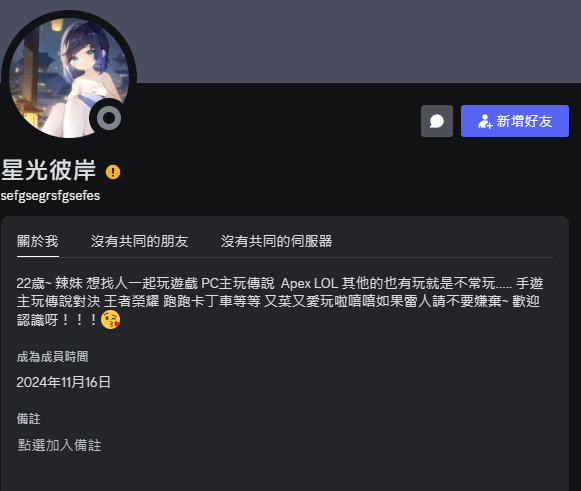The height and width of the screenshot is (491, 581).
Task: Open the 沒有共同的朋友 tab
Action: (139, 241)
